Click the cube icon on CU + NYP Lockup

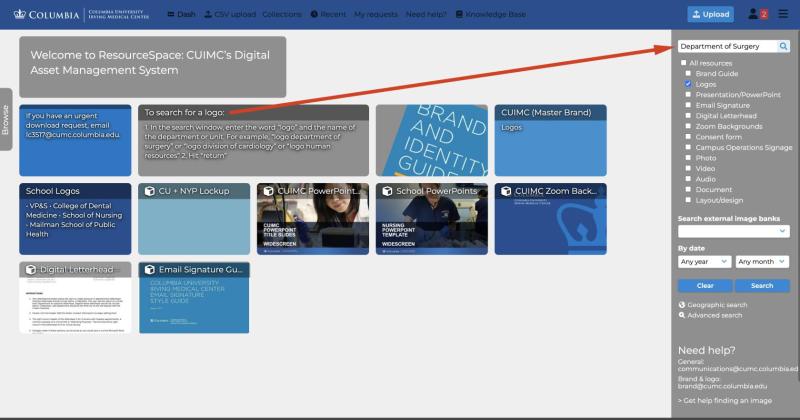coord(149,191)
